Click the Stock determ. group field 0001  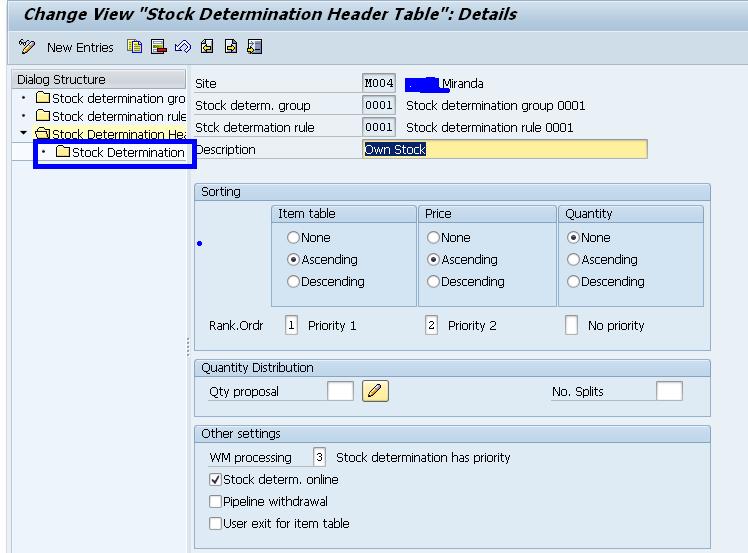[379, 105]
